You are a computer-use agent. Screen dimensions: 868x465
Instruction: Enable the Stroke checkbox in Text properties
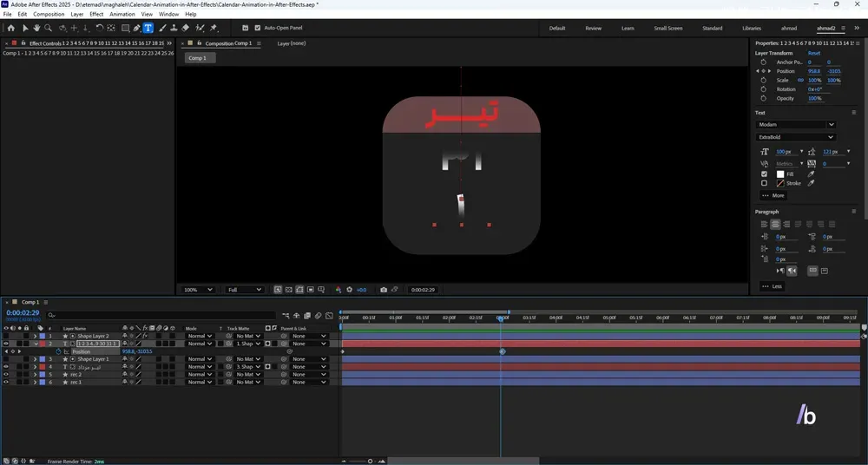(765, 183)
